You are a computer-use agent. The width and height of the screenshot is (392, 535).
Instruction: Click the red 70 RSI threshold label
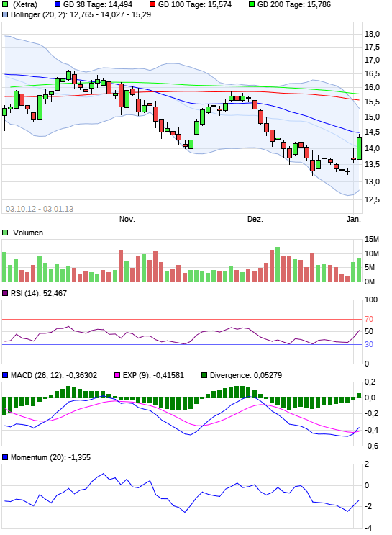[369, 319]
